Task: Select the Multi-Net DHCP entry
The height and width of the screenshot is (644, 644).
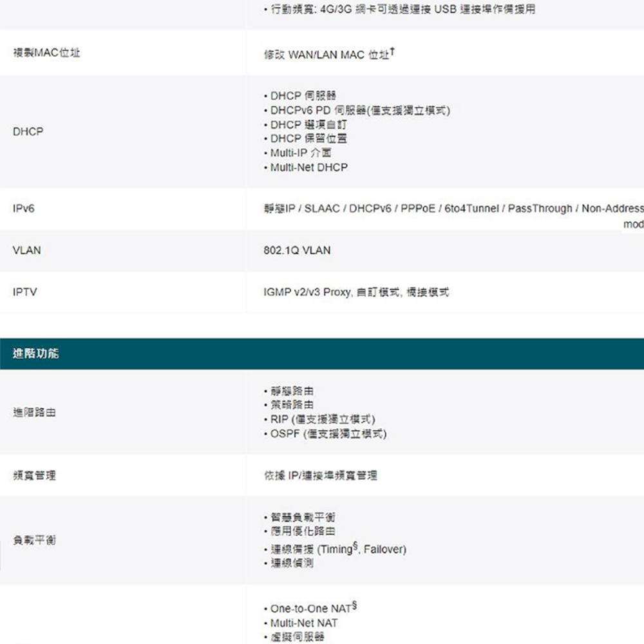Action: pyautogui.click(x=308, y=167)
